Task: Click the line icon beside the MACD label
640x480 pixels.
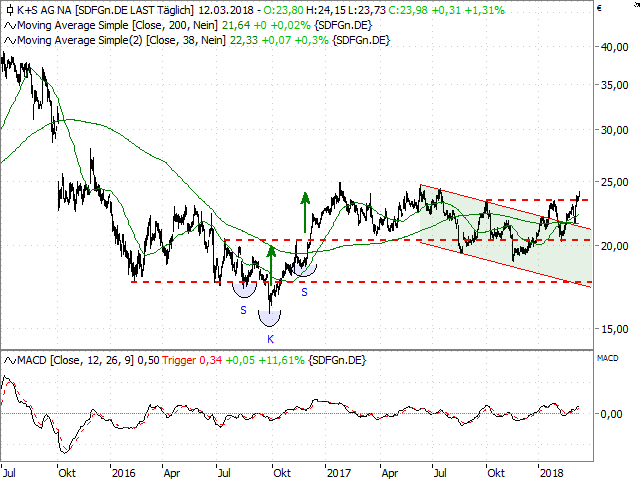Action: point(10,361)
